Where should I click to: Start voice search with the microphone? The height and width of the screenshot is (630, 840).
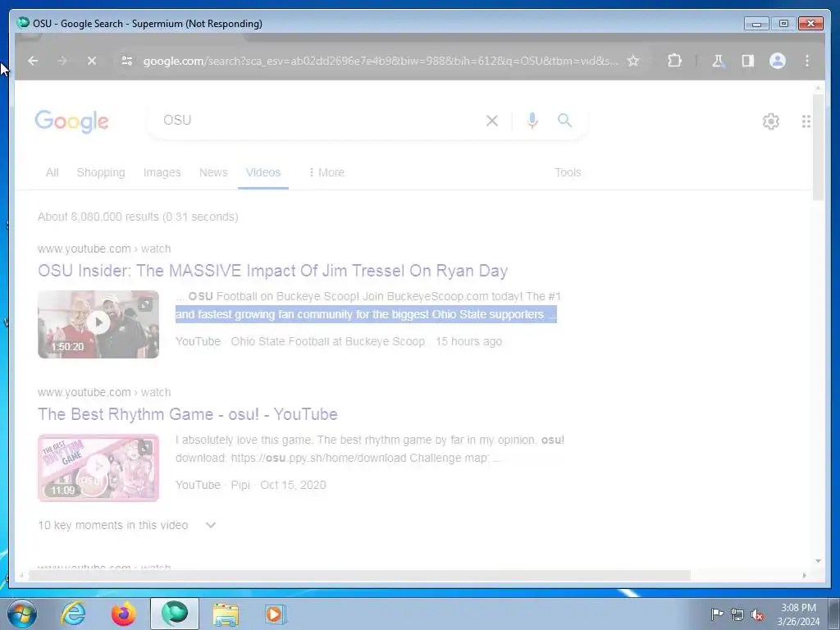(532, 121)
